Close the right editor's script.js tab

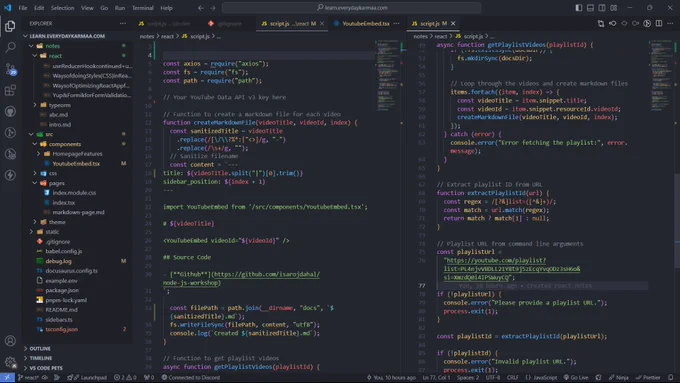pos(453,23)
